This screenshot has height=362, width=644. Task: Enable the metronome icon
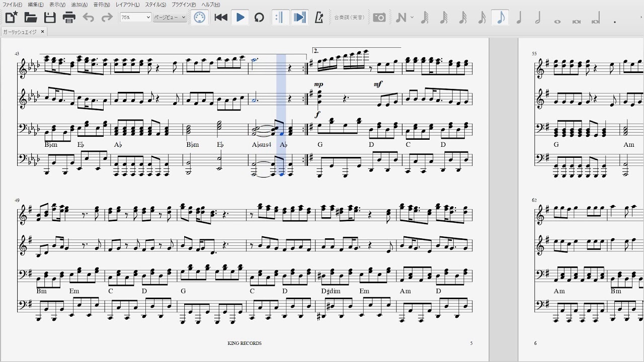[319, 18]
